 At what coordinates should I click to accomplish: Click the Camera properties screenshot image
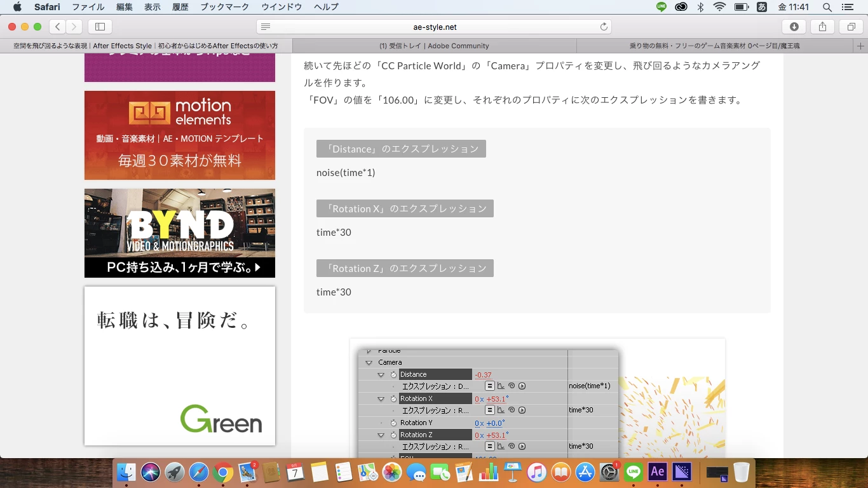point(538,398)
